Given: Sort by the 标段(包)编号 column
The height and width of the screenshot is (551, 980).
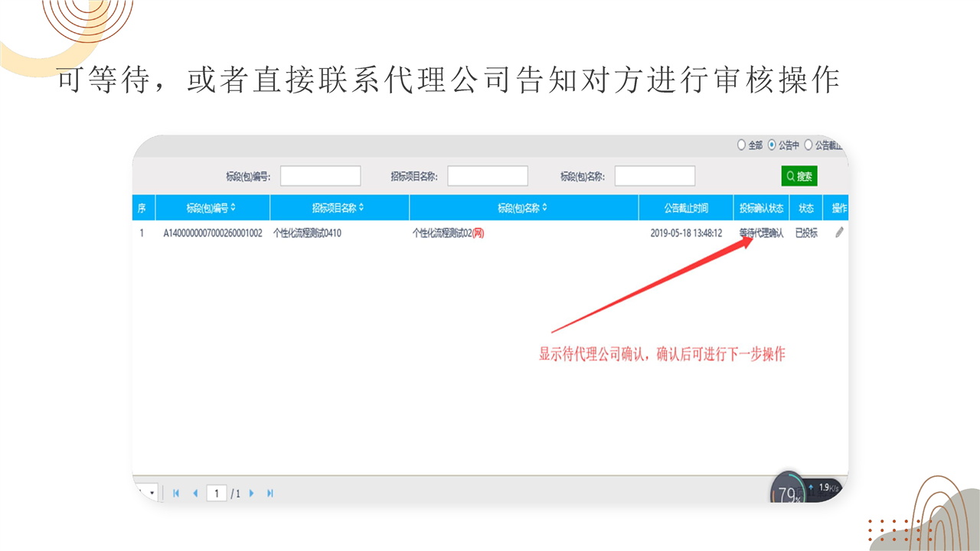Looking at the screenshot, I should coord(211,208).
